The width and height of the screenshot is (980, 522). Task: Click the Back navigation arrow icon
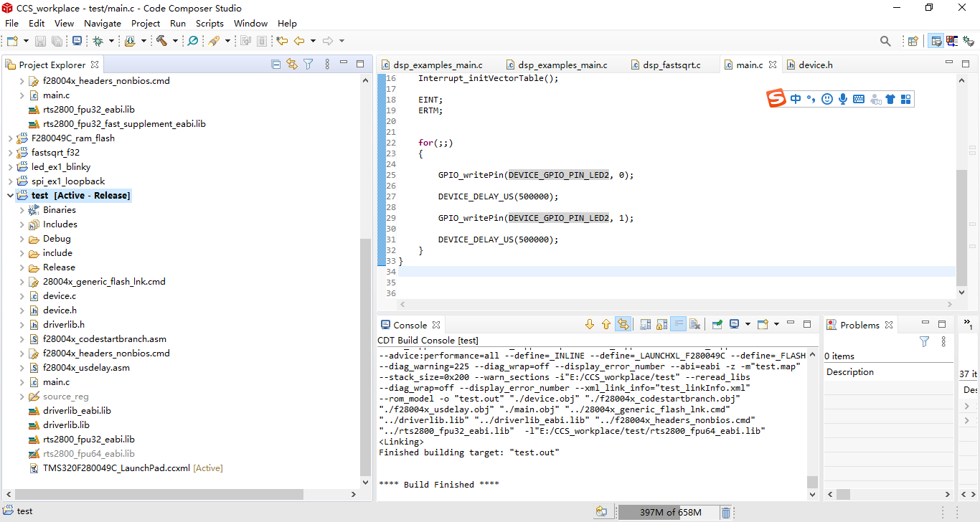pyautogui.click(x=299, y=42)
